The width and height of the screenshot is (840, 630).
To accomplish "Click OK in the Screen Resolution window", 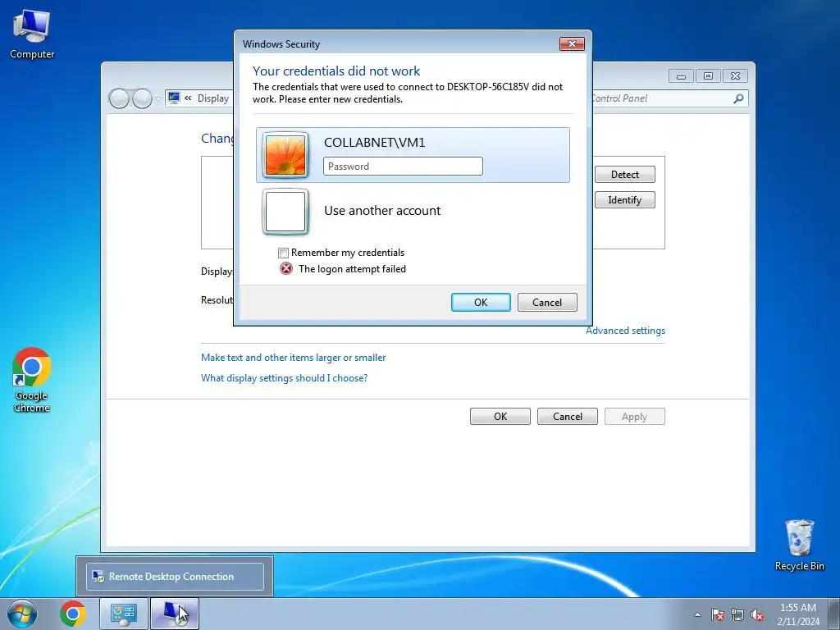I will (x=500, y=416).
